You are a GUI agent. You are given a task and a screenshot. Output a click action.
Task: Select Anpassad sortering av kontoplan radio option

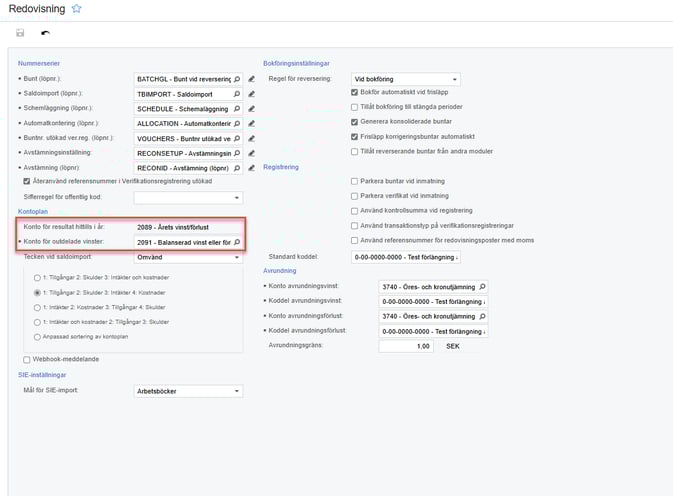pos(38,337)
